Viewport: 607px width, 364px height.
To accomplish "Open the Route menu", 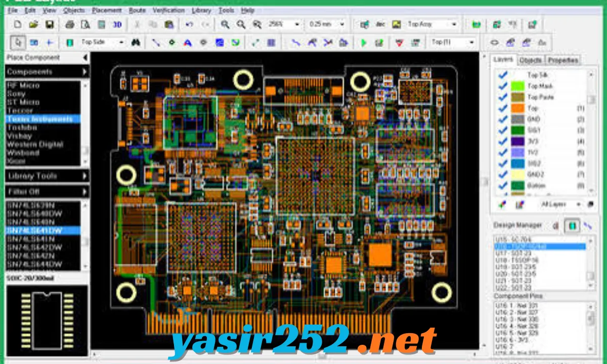I will pos(137,10).
